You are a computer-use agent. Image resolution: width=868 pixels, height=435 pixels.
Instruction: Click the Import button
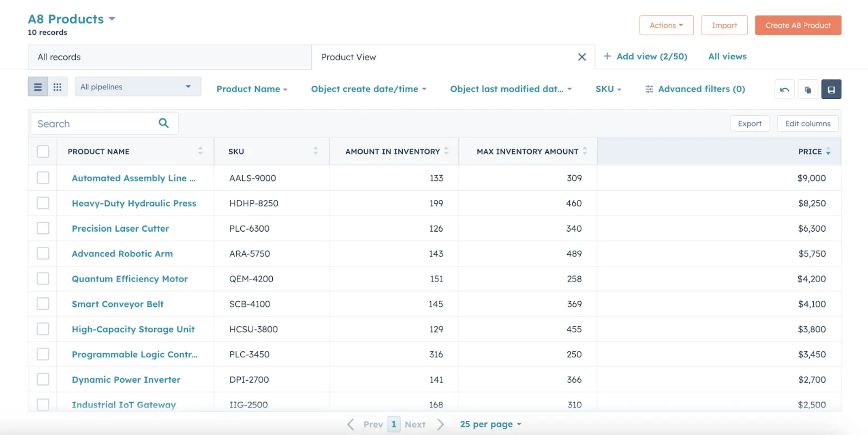point(724,25)
